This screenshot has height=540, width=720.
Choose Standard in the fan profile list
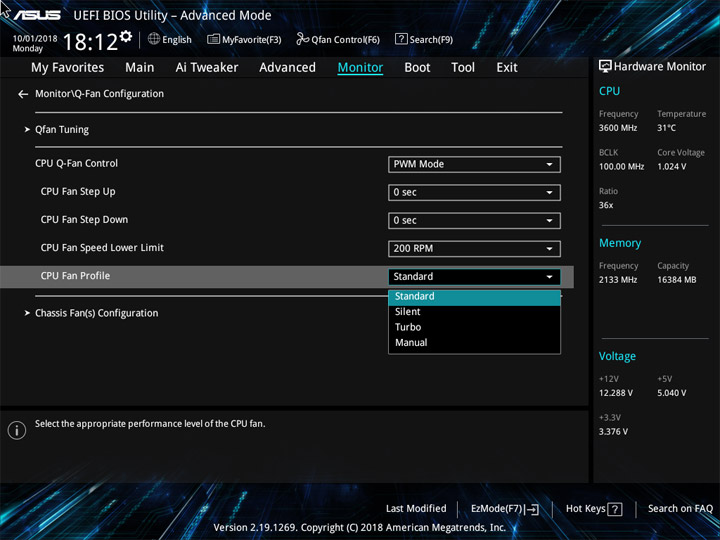(474, 297)
